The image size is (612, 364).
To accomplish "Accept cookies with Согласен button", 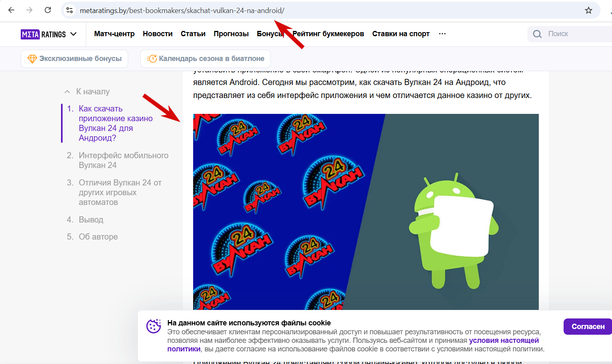I will 588,327.
